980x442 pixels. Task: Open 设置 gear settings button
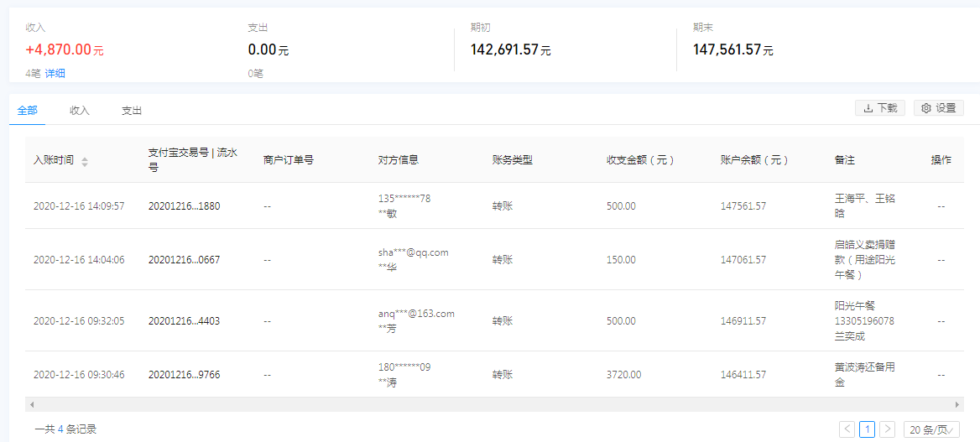[x=938, y=108]
